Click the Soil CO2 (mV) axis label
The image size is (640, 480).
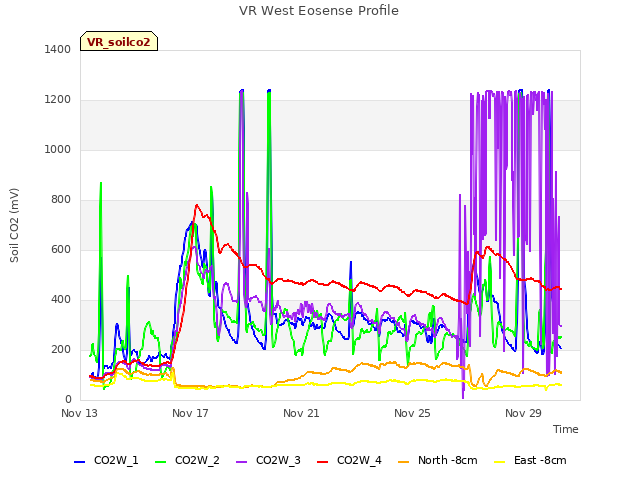click(x=14, y=225)
